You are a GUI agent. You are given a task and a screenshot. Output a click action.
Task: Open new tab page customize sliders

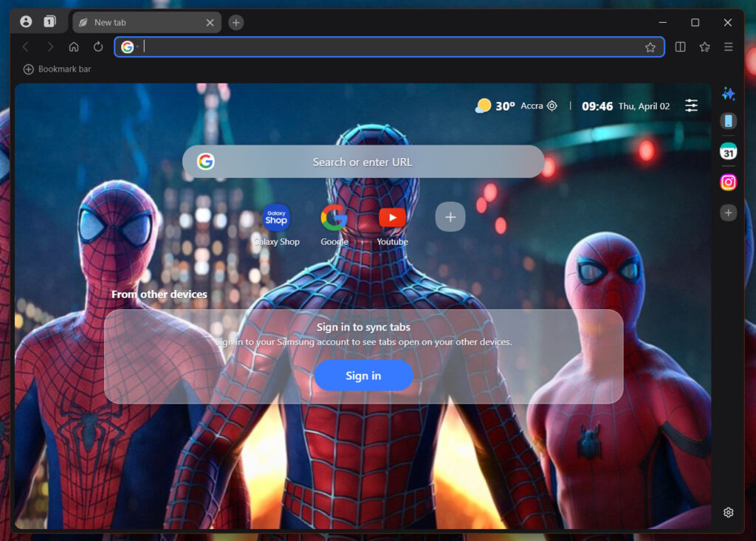click(x=691, y=106)
